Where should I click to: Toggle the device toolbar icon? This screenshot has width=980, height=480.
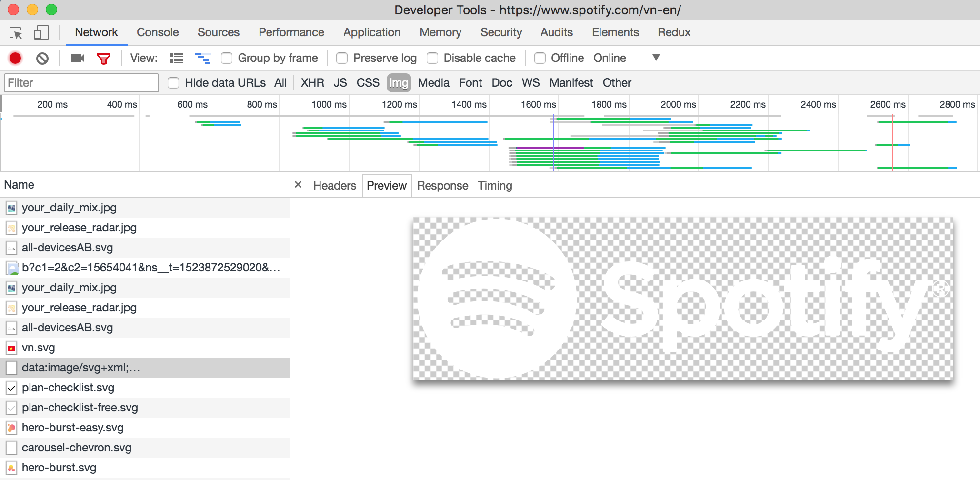41,33
